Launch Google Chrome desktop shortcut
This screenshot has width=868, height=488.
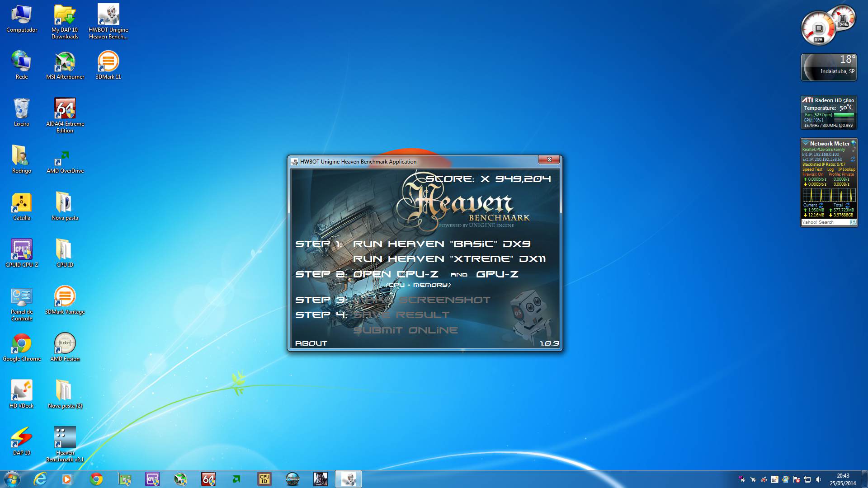pos(22,347)
